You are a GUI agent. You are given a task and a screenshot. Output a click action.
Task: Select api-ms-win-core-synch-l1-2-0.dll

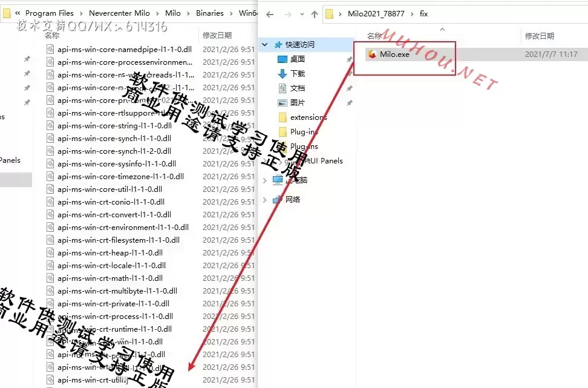pos(114,151)
